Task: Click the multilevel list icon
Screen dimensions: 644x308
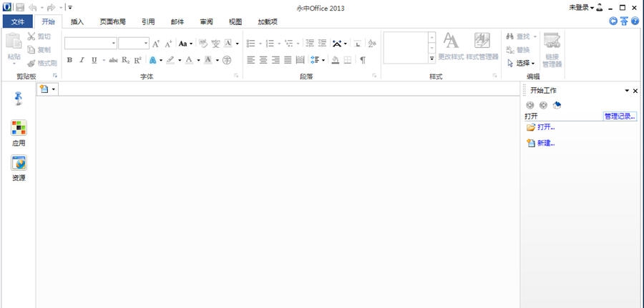Action: 289,44
